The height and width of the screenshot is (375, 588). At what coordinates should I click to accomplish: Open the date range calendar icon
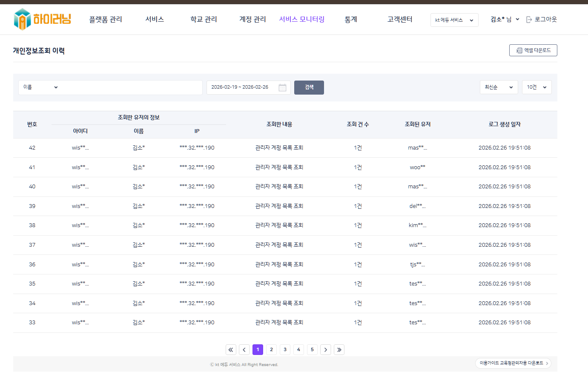coord(282,87)
